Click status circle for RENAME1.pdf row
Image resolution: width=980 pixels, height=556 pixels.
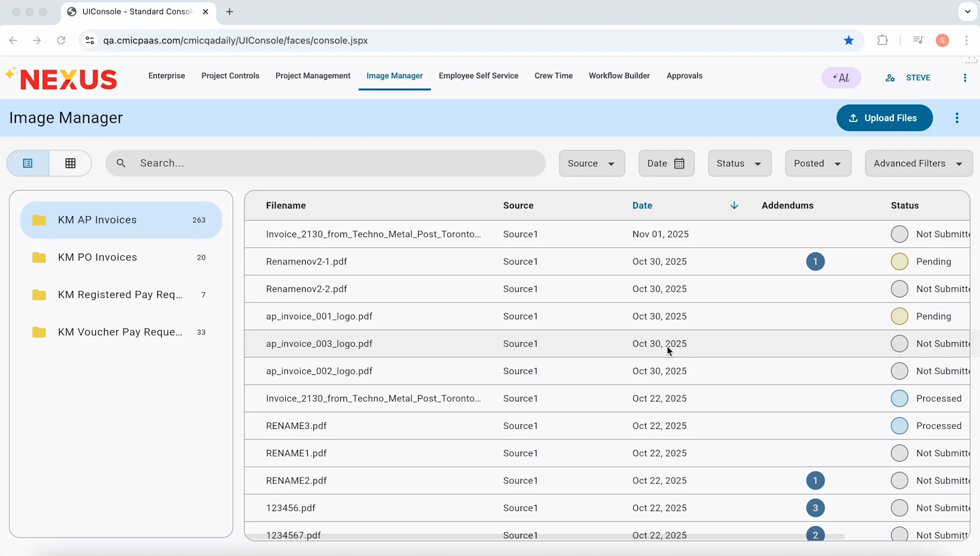click(899, 453)
